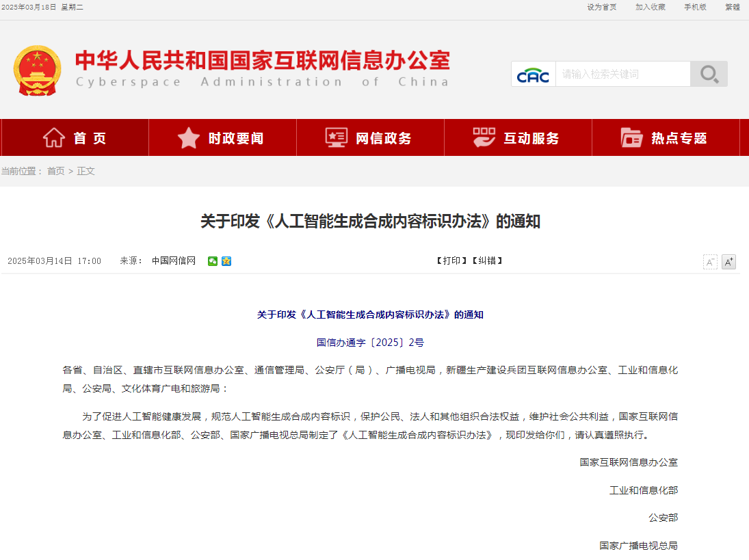This screenshot has height=560, width=749.
Task: Click the national emblem logo
Action: (x=37, y=70)
